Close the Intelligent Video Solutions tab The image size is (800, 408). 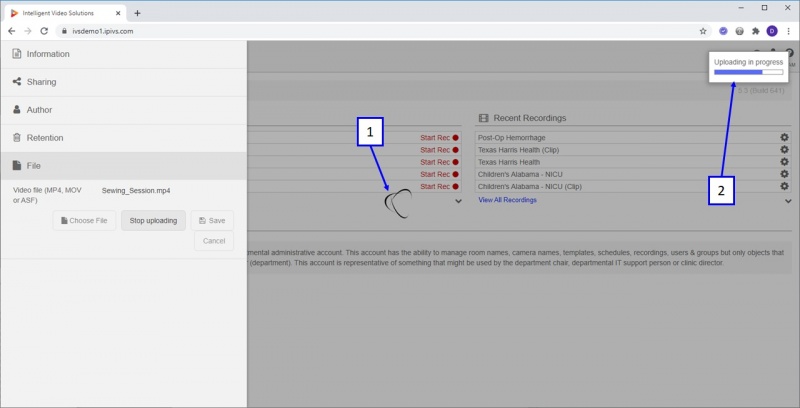point(118,13)
